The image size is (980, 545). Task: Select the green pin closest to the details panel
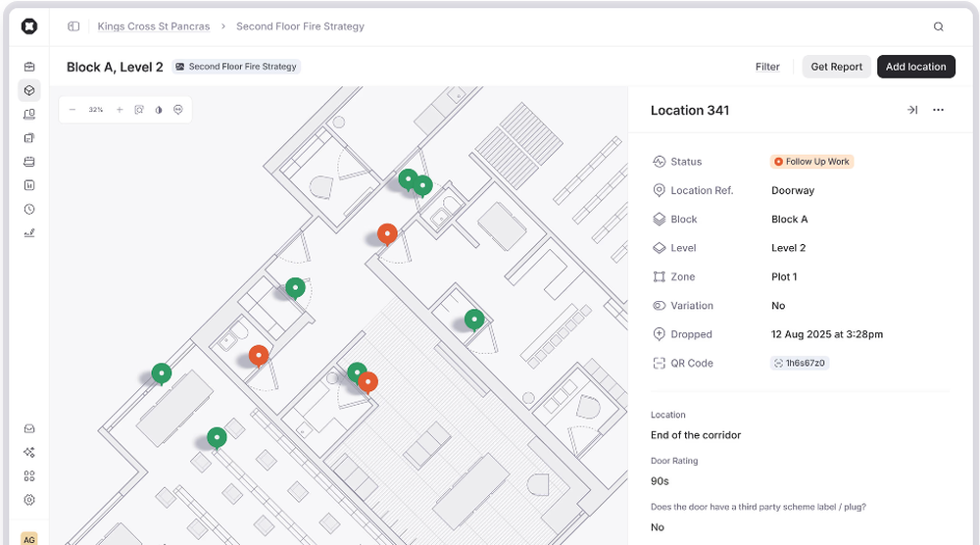point(474,320)
